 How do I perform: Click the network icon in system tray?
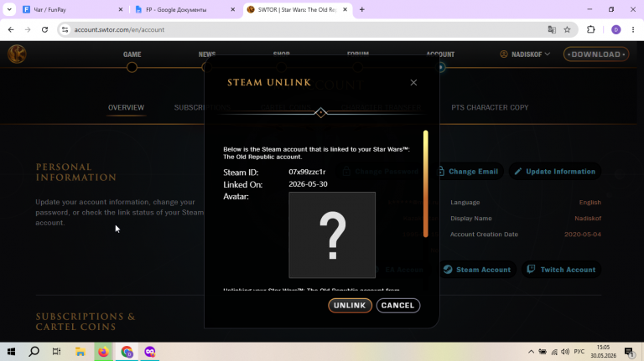pos(554,352)
